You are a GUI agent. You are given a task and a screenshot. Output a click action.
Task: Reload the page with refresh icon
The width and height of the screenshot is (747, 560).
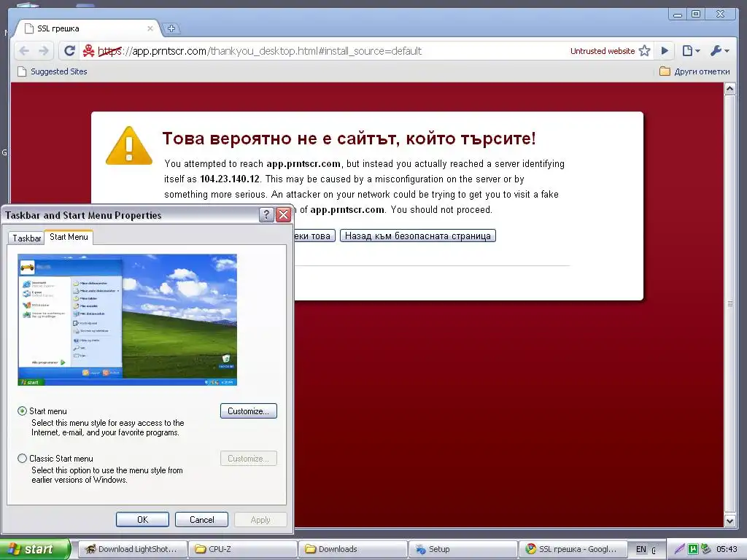click(69, 51)
